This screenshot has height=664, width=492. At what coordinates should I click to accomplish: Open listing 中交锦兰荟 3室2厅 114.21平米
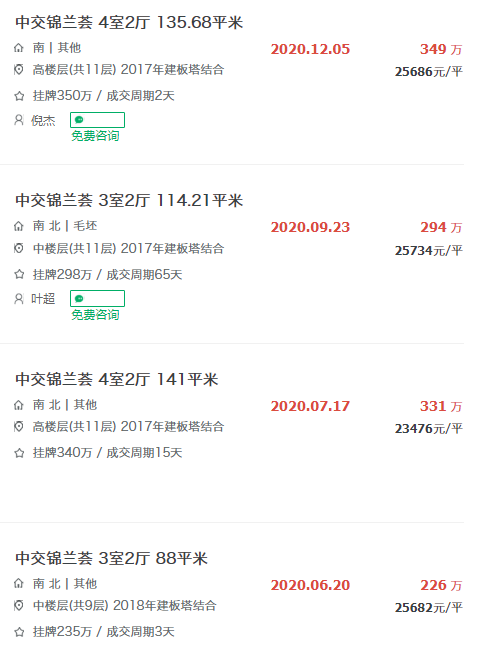(129, 200)
